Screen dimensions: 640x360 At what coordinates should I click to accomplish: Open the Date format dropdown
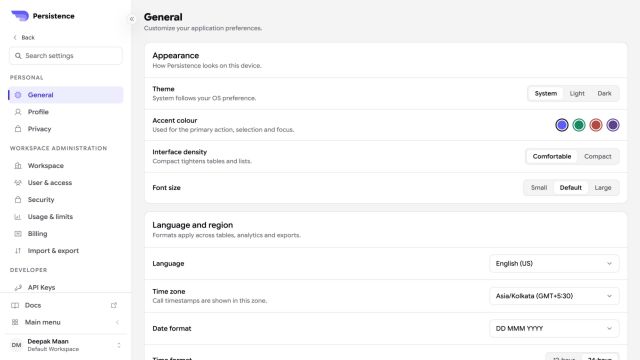(x=554, y=329)
